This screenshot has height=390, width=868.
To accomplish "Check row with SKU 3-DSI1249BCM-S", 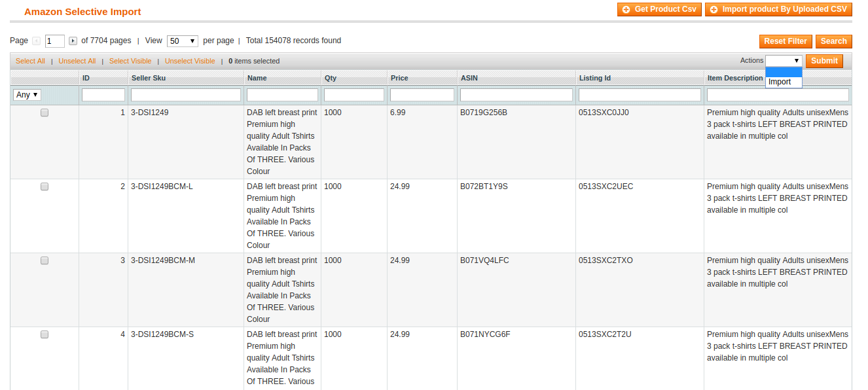I will coord(45,334).
